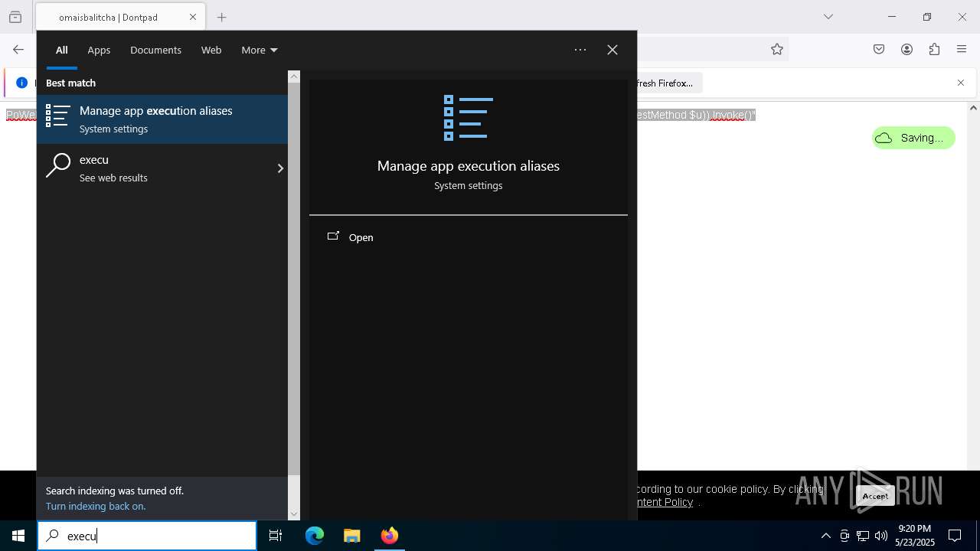The width and height of the screenshot is (980, 551).
Task: Click the Dontpad page scroll-up arrow
Action: coord(974,108)
